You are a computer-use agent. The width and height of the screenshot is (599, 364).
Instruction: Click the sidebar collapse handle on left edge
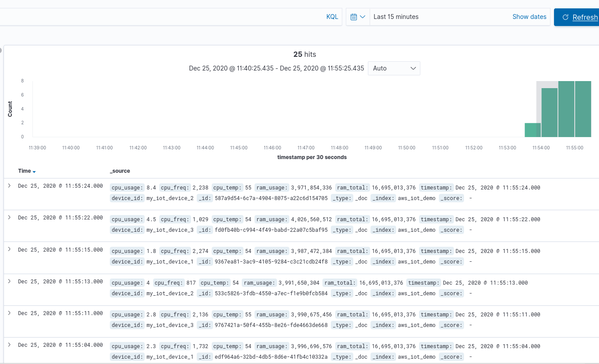coord(2,51)
